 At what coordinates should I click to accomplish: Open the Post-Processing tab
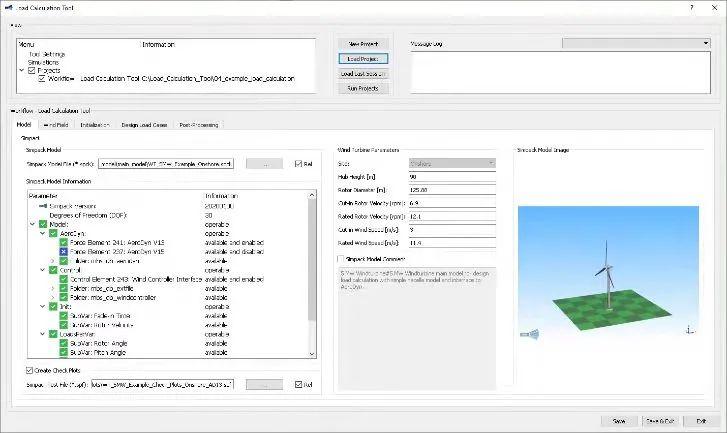(198, 125)
